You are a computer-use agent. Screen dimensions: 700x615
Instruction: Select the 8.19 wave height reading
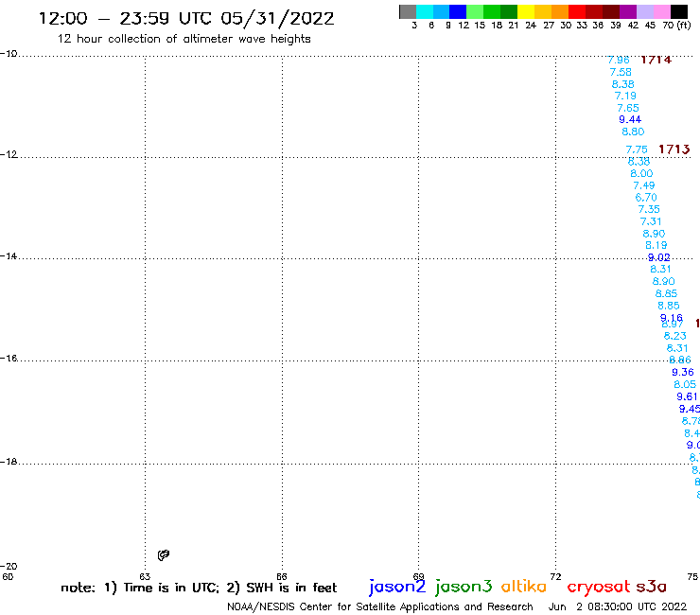point(656,245)
